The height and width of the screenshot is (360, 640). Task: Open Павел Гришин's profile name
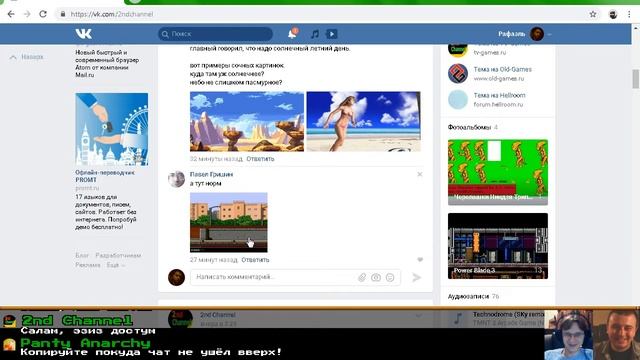point(211,174)
